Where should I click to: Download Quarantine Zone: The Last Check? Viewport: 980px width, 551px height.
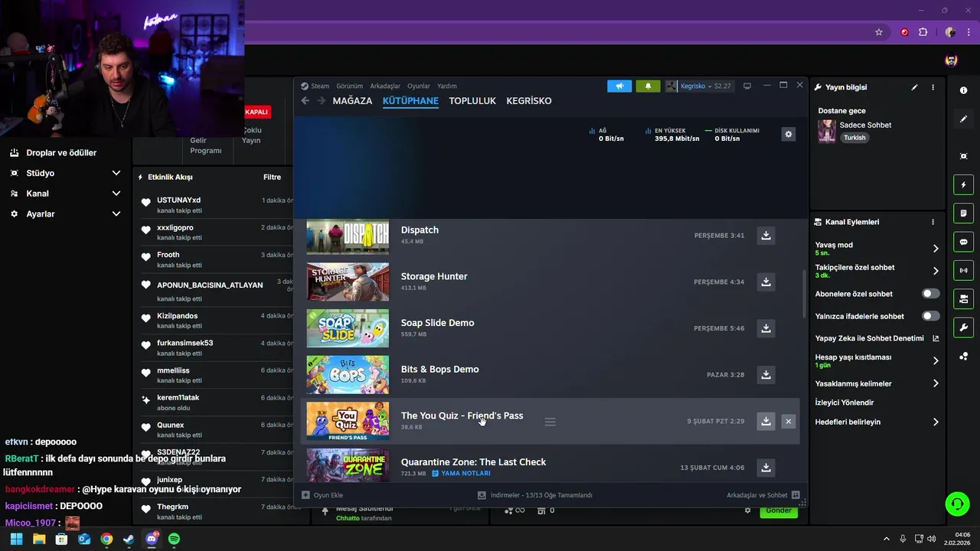[766, 468]
